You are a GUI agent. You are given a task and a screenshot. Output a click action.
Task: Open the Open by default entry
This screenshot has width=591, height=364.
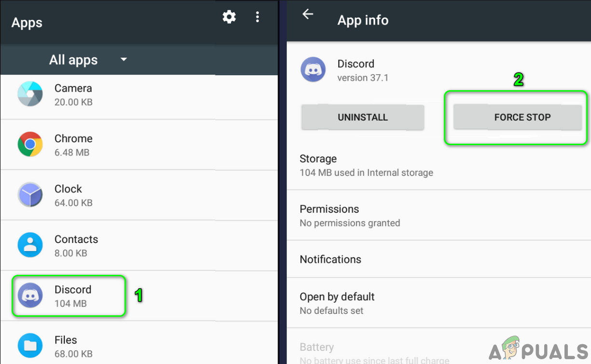tap(439, 303)
